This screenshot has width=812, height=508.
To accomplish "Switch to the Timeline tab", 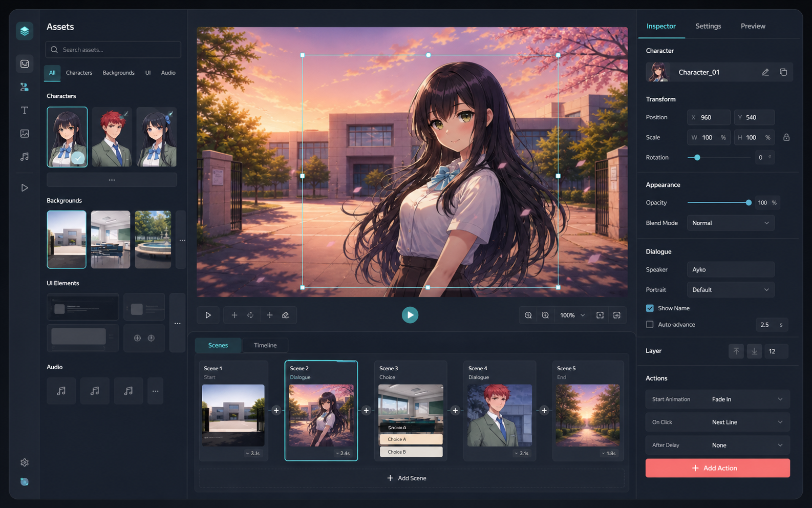I will click(x=265, y=345).
